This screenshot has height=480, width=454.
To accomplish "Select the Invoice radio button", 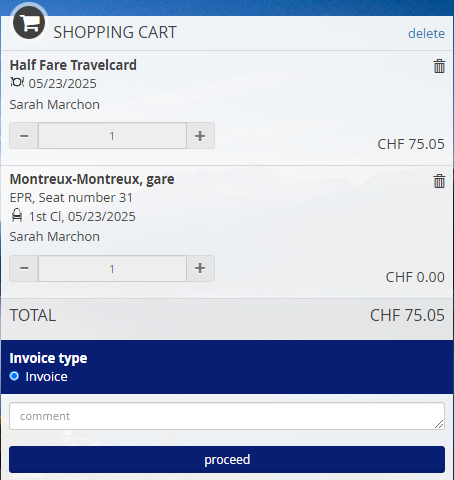I will click(x=14, y=376).
